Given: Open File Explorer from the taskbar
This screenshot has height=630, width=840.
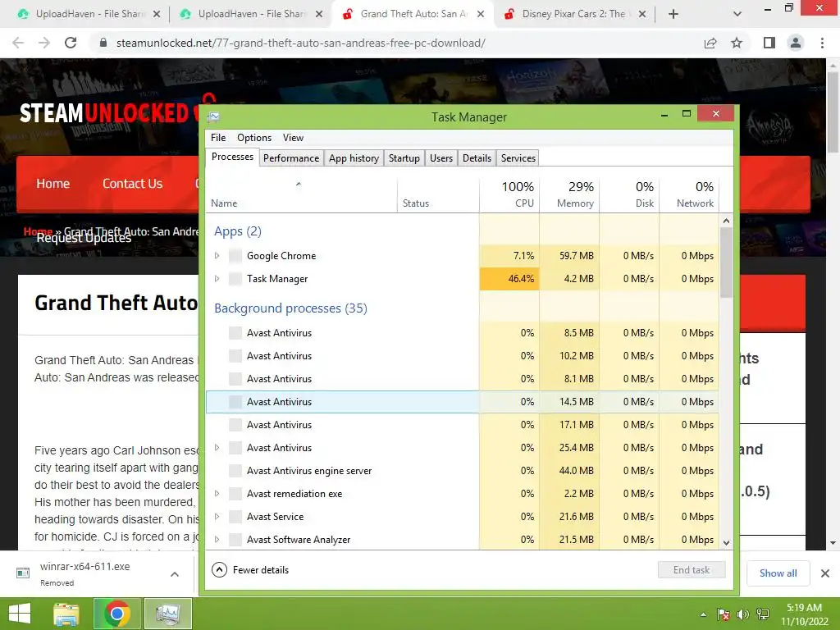Looking at the screenshot, I should point(66,614).
